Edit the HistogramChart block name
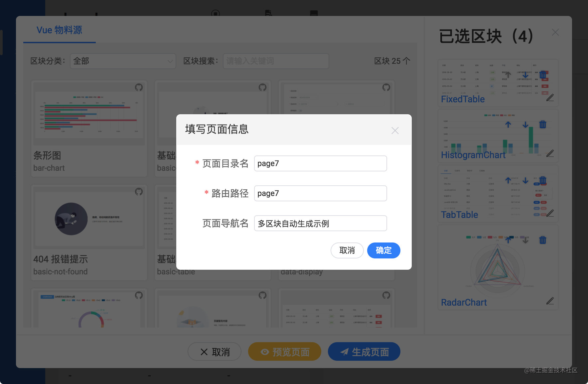588x384 pixels. [550, 153]
